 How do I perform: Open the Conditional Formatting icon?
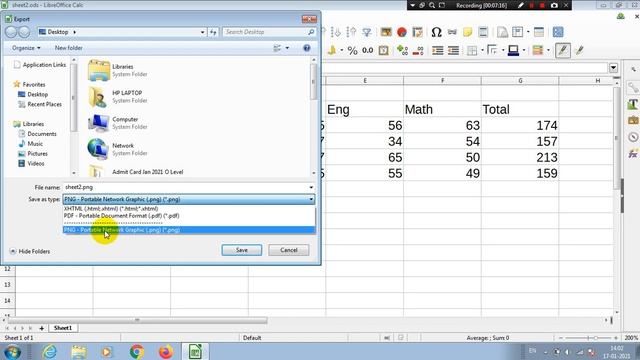click(x=538, y=50)
